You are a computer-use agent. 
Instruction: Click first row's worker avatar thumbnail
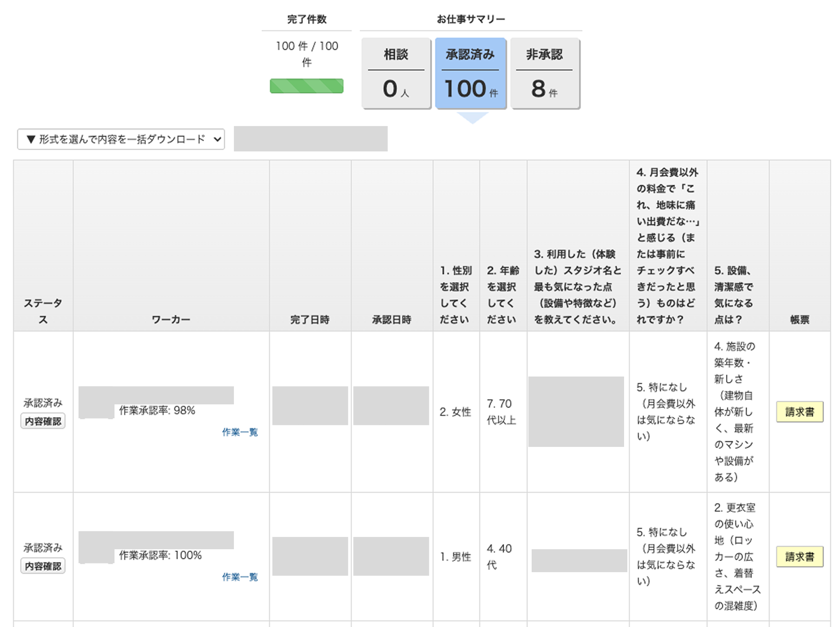pyautogui.click(x=97, y=410)
